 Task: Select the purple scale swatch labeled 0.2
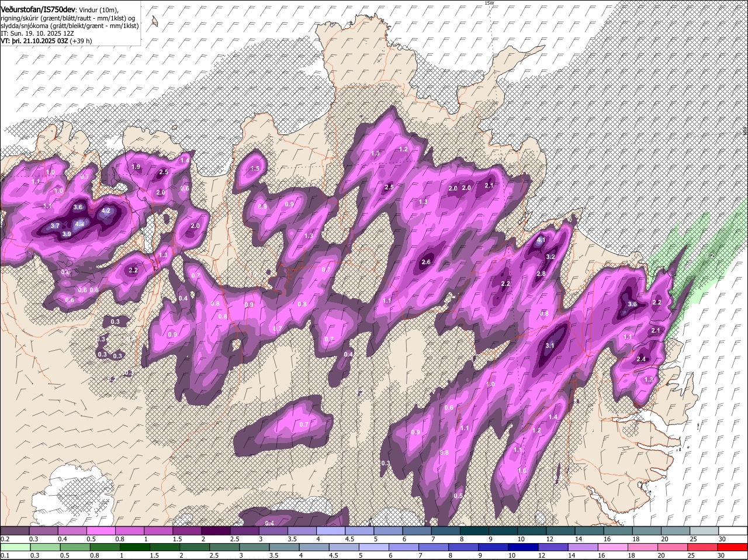click(15, 530)
